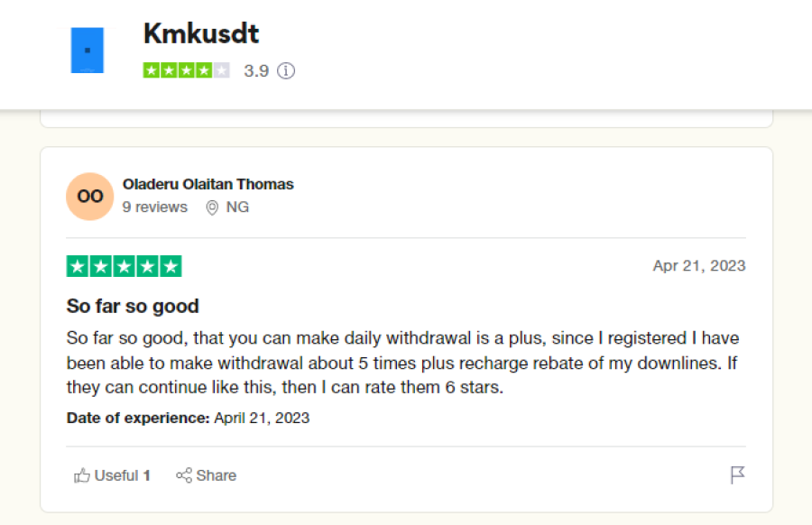
Task: Click the blue Kmkusdt company logo
Action: coord(87,51)
